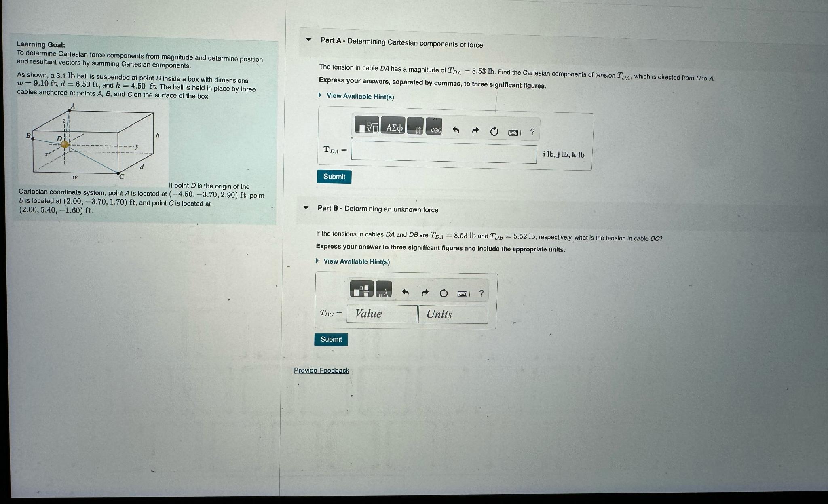Click the Greek letters ΑΣΦ icon
Image resolution: width=828 pixels, height=504 pixels.
tap(397, 129)
